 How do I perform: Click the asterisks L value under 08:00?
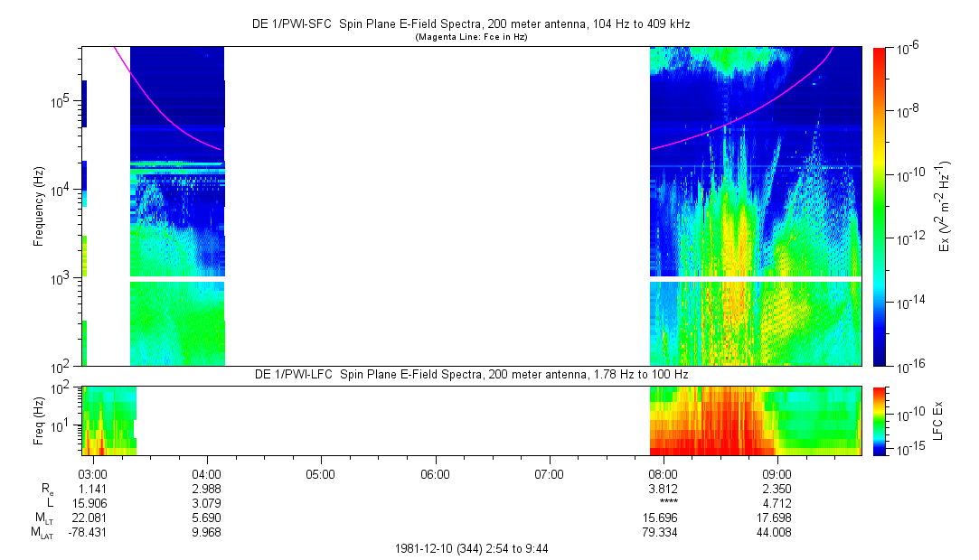[663, 503]
